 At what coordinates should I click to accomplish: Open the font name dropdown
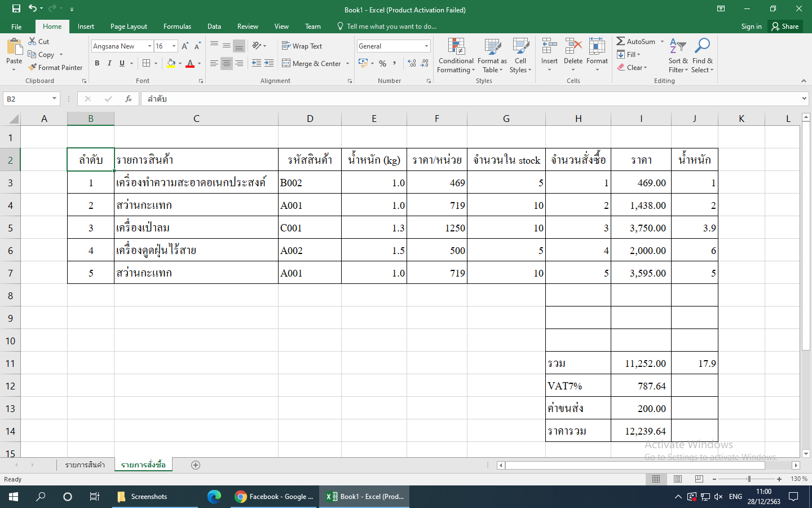point(149,46)
